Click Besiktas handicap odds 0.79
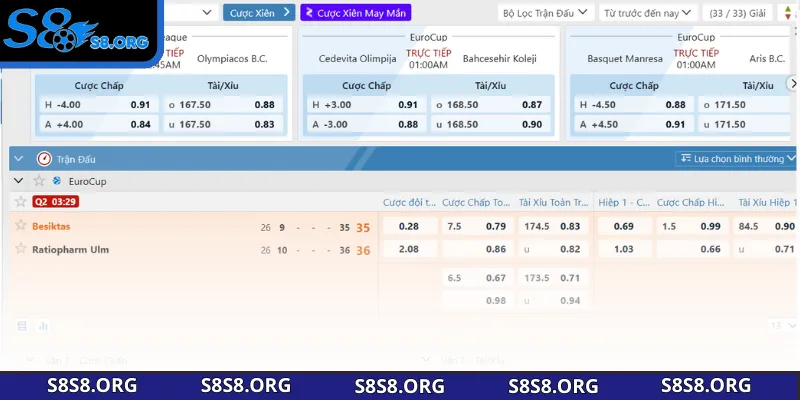This screenshot has width=800, height=400. (494, 227)
